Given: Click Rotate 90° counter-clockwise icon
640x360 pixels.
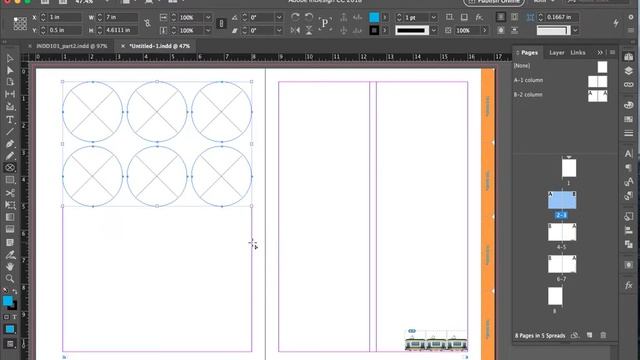Looking at the screenshot, I should (x=309, y=17).
